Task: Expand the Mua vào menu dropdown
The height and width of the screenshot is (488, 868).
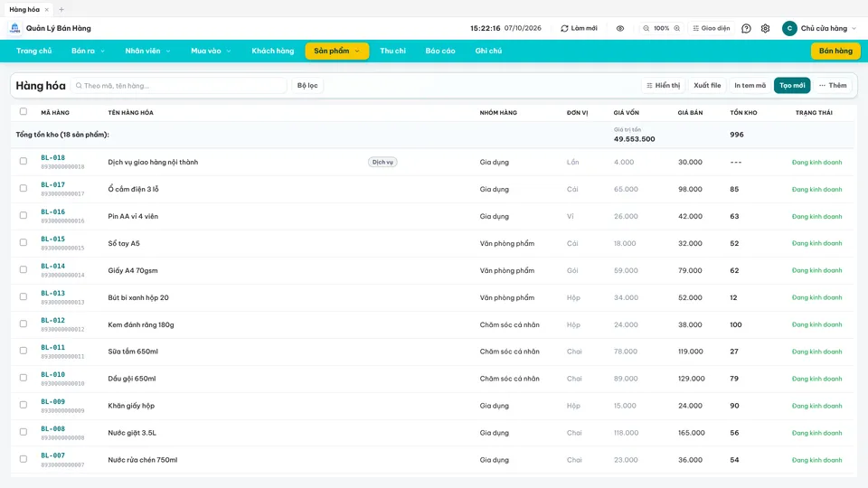Action: coord(211,51)
